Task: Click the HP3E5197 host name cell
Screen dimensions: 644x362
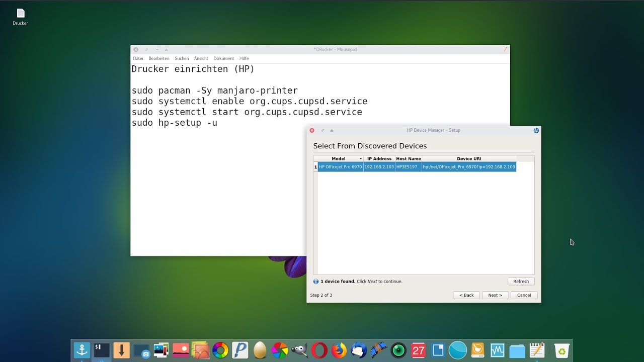Action: pos(409,167)
